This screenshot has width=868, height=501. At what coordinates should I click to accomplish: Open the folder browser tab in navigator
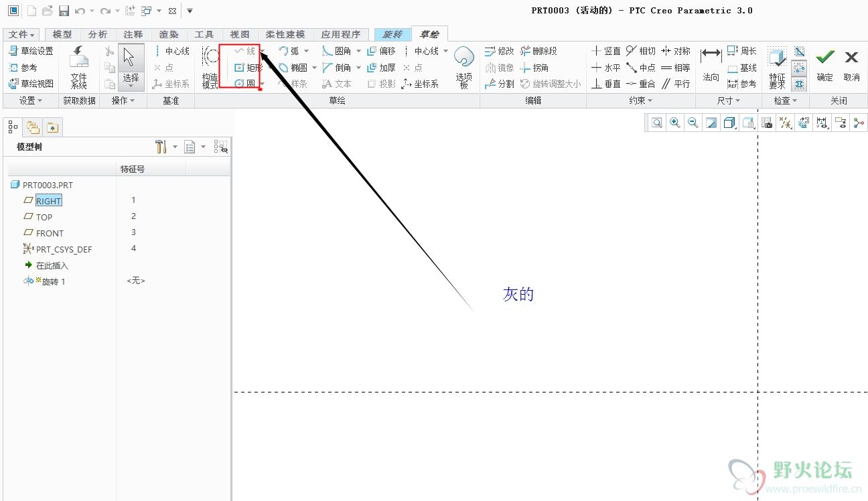pos(33,127)
